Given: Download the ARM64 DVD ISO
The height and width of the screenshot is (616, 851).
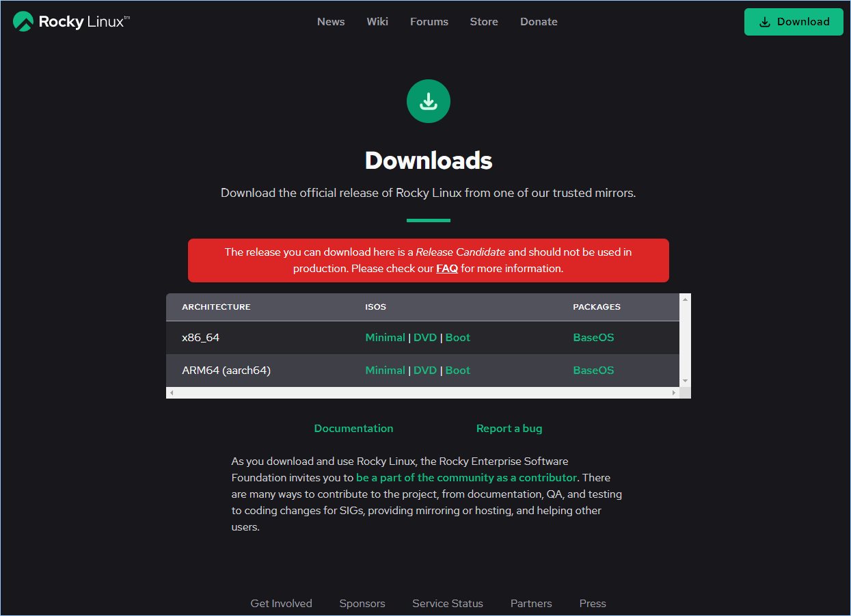Looking at the screenshot, I should [425, 371].
